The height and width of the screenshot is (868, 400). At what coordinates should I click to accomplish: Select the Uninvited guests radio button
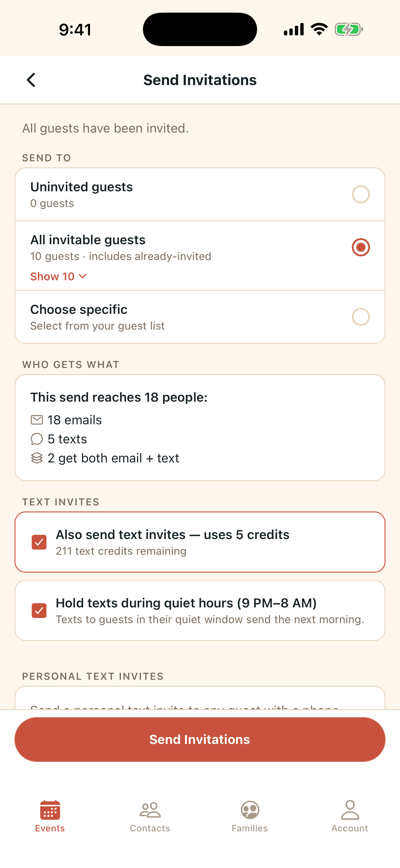361,194
